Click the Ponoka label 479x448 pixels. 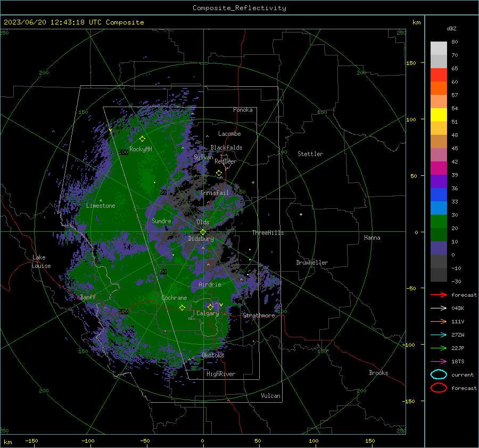tap(243, 110)
